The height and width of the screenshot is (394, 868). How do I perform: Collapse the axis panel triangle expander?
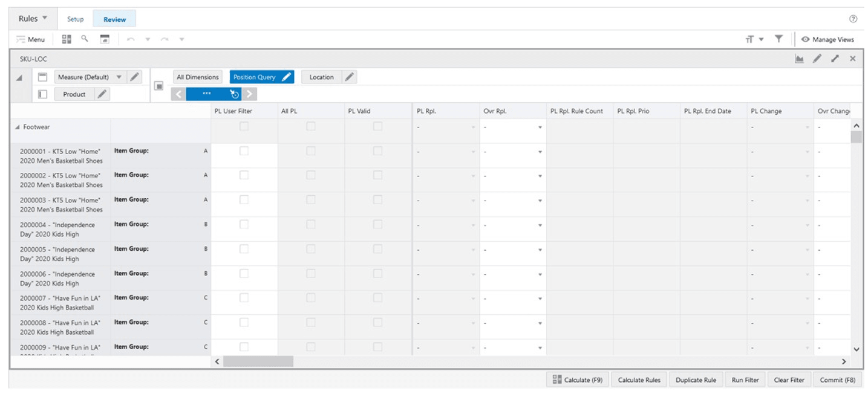19,78
